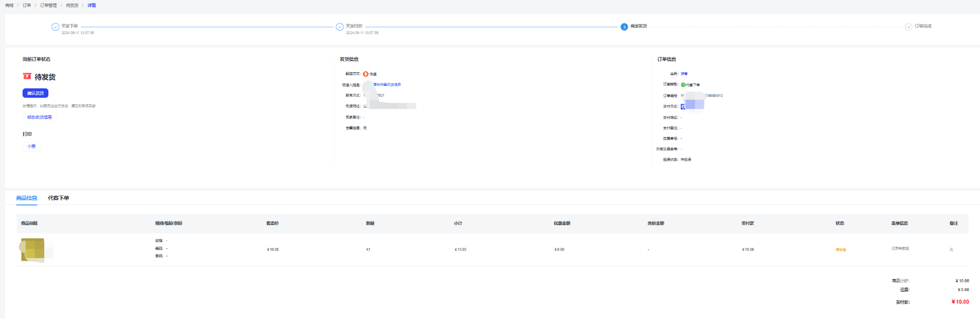Viewport: 980px width, 319px height.
Task: Switch to the 代客下单 tab
Action: [58, 198]
